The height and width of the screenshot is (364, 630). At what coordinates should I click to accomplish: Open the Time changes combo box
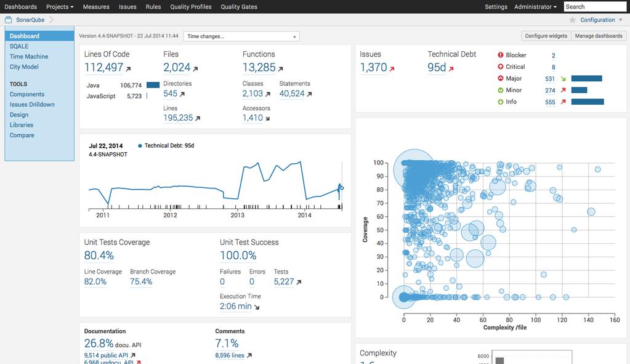[x=241, y=36]
